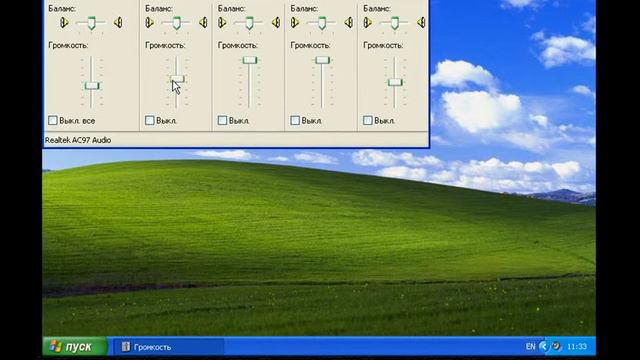Click right-speaker balance icon in fourth column

tap(349, 22)
